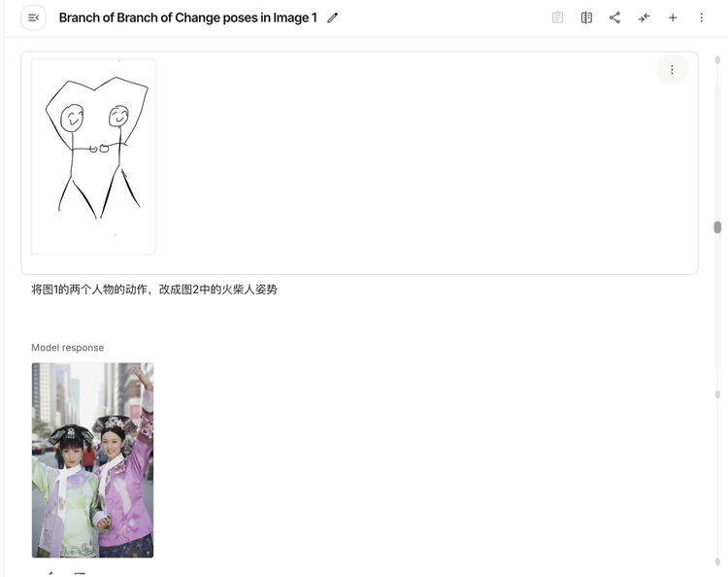Screen dimensions: 728x577
Task: Open the stick figure sketch thumbnail
Action: [93, 156]
